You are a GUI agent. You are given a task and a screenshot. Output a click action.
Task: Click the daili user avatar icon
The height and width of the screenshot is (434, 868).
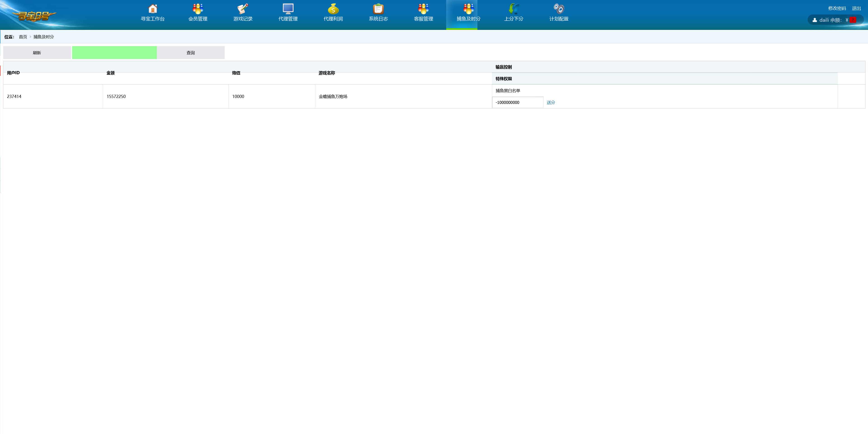coord(814,20)
